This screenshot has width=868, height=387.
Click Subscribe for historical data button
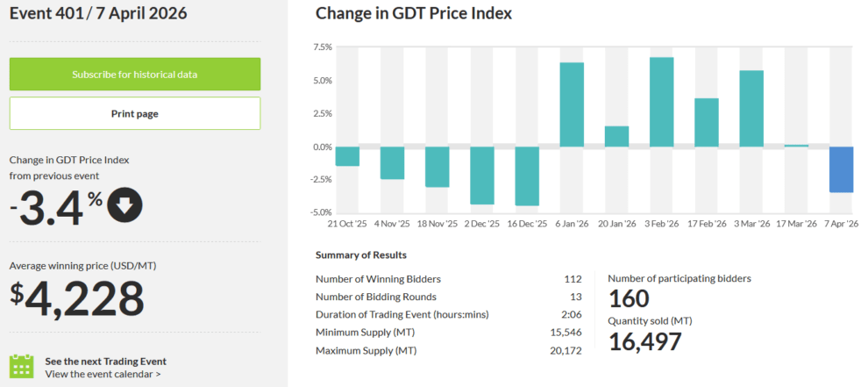point(135,74)
